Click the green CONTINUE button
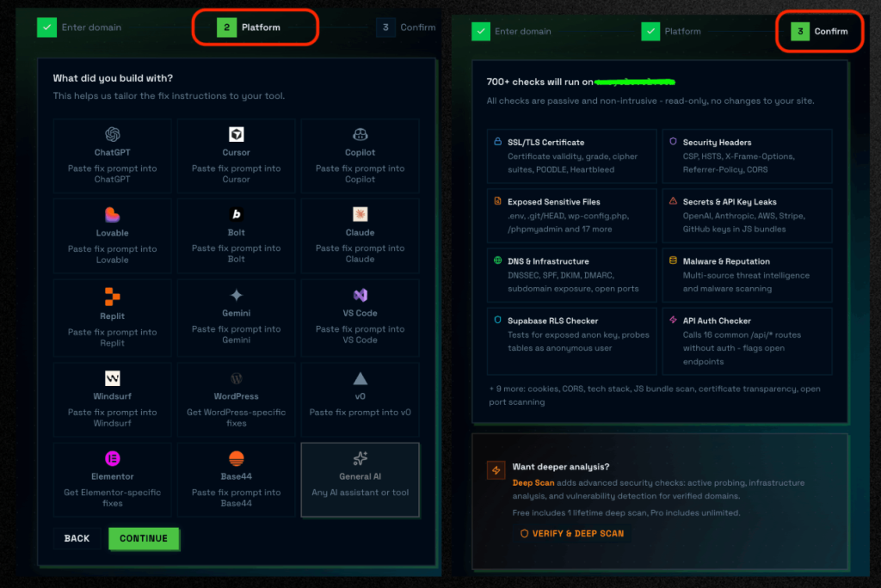881x588 pixels. coord(144,538)
